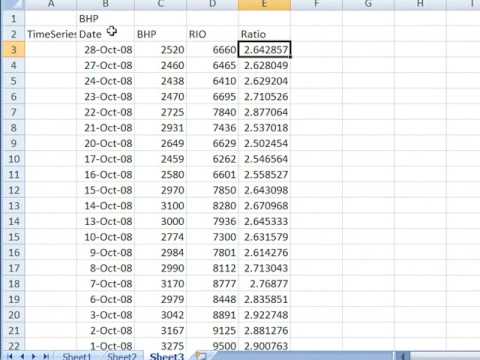480x360 pixels.
Task: Switch to the Sheet1 tab
Action: pyautogui.click(x=77, y=356)
